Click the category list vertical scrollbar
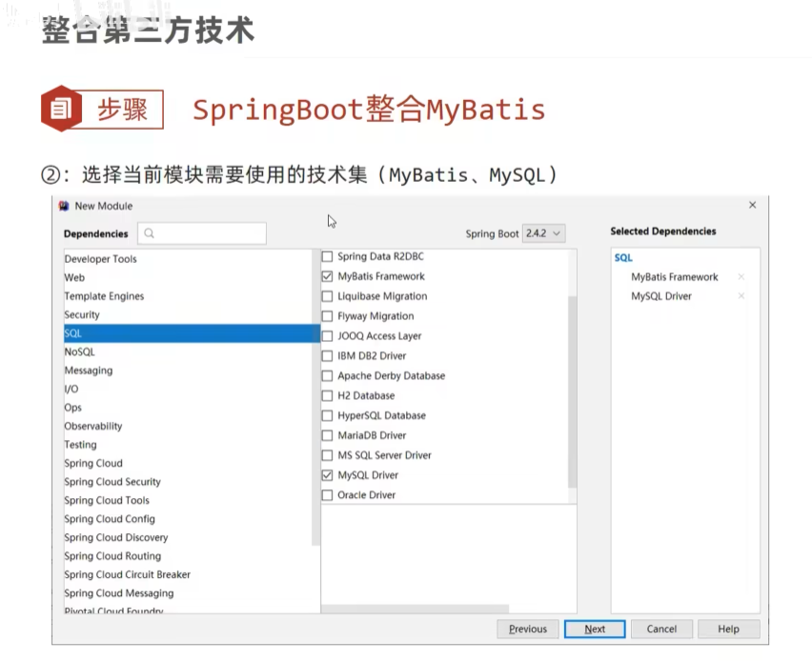Image resolution: width=812 pixels, height=661 pixels. point(315,397)
